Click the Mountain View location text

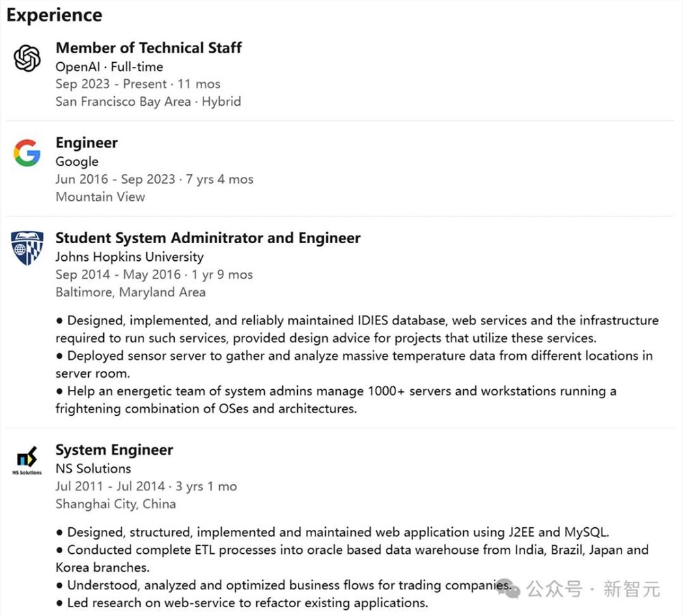(x=100, y=197)
